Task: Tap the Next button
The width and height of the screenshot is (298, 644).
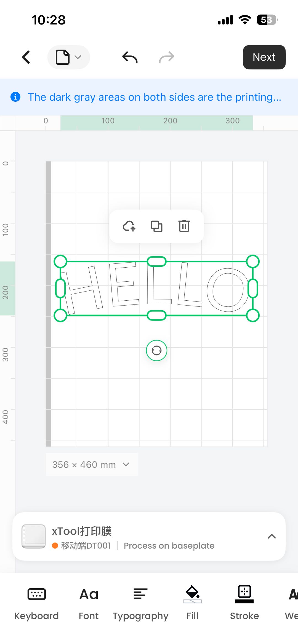Action: pos(264,57)
